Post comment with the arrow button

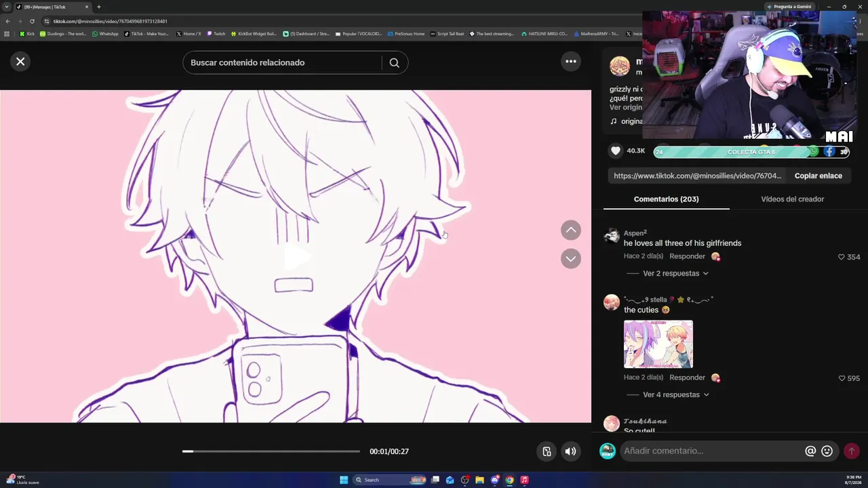[x=851, y=451]
